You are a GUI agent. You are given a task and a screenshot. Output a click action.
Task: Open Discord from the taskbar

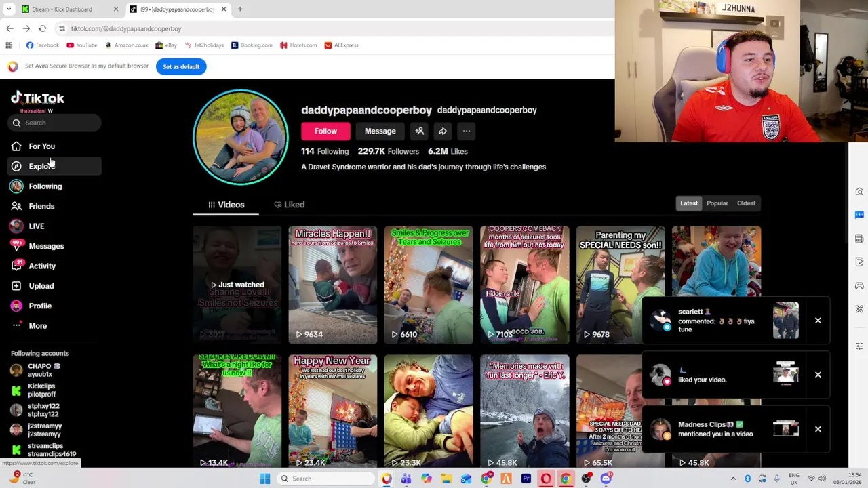606,479
